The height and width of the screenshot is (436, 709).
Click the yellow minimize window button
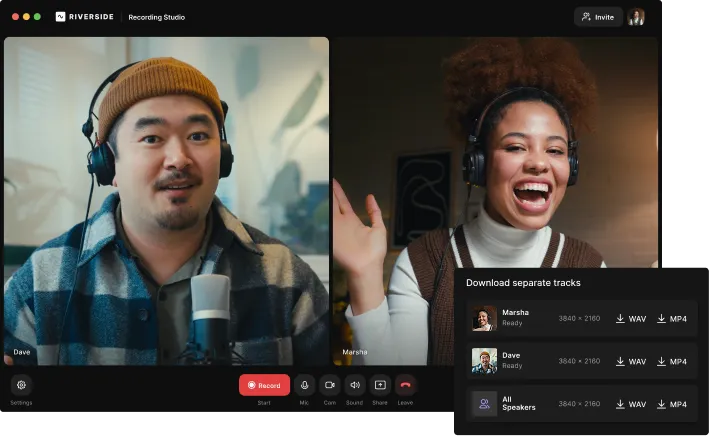(26, 17)
